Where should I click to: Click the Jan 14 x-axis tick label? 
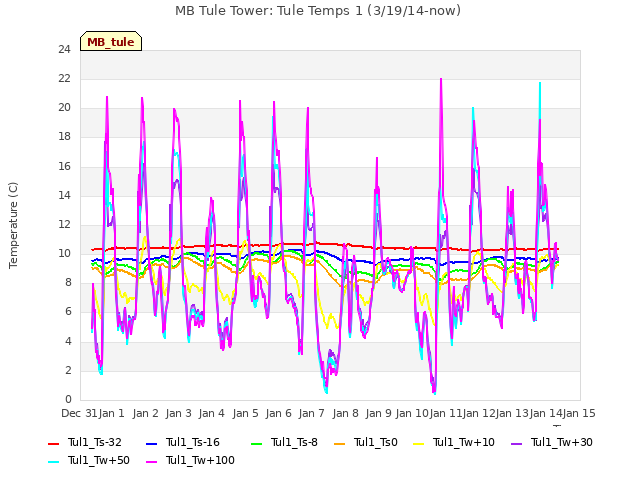click(x=546, y=413)
